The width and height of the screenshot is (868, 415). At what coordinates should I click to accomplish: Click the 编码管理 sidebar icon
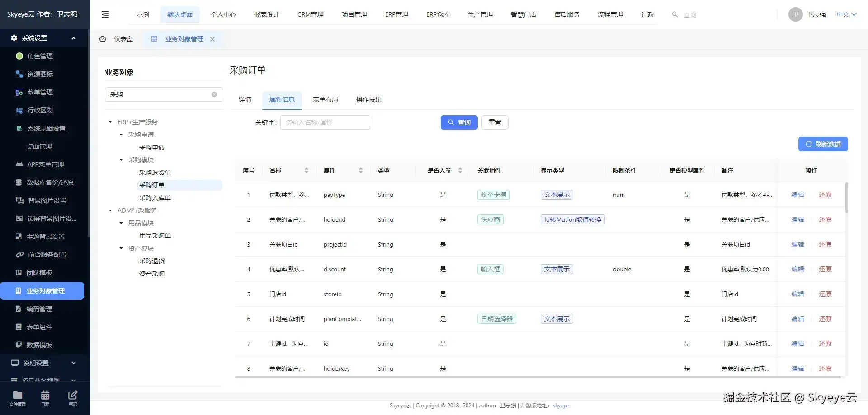click(x=19, y=309)
